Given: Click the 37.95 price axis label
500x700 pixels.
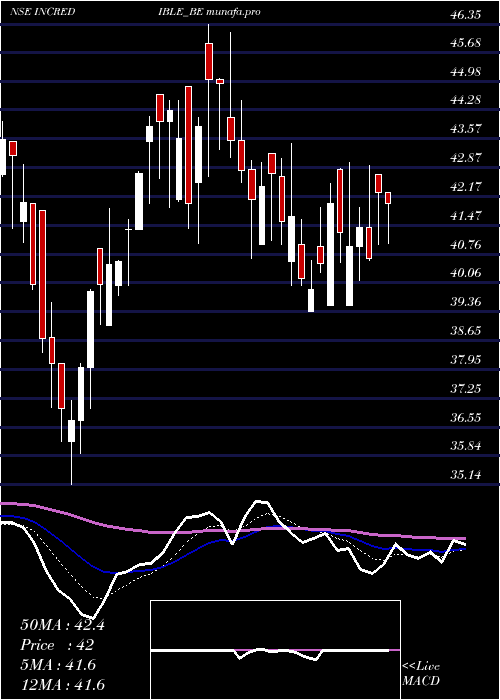Looking at the screenshot, I should [x=466, y=360].
